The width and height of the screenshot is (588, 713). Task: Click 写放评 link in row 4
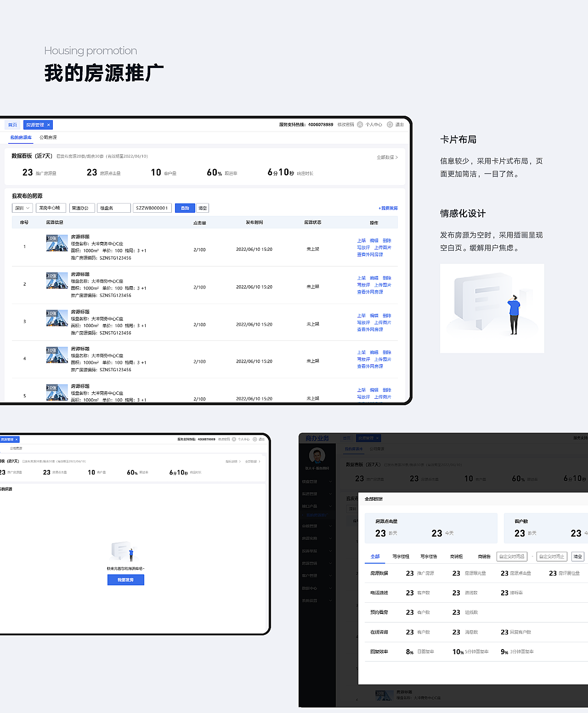364,360
